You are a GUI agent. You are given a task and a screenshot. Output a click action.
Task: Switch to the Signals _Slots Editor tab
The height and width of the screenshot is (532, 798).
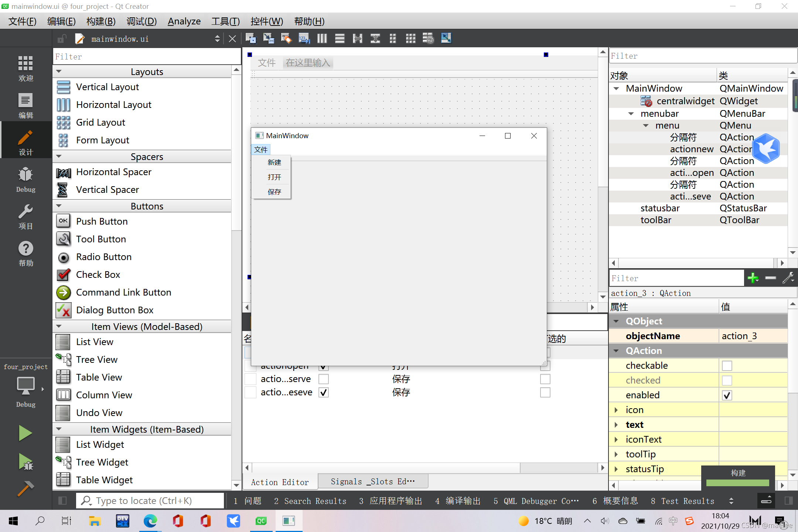tap(373, 481)
